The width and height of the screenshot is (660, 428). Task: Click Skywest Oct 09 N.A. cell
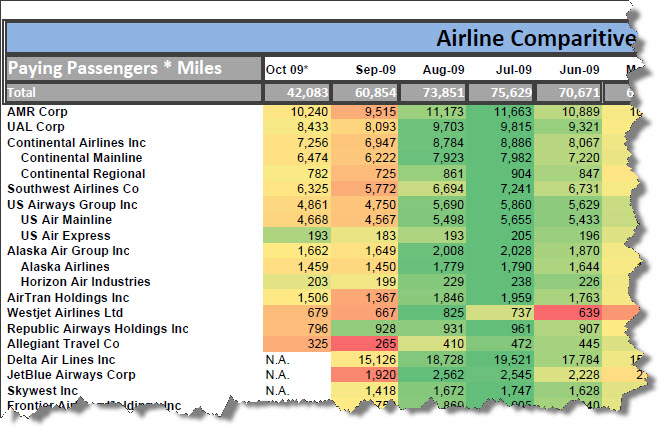297,391
